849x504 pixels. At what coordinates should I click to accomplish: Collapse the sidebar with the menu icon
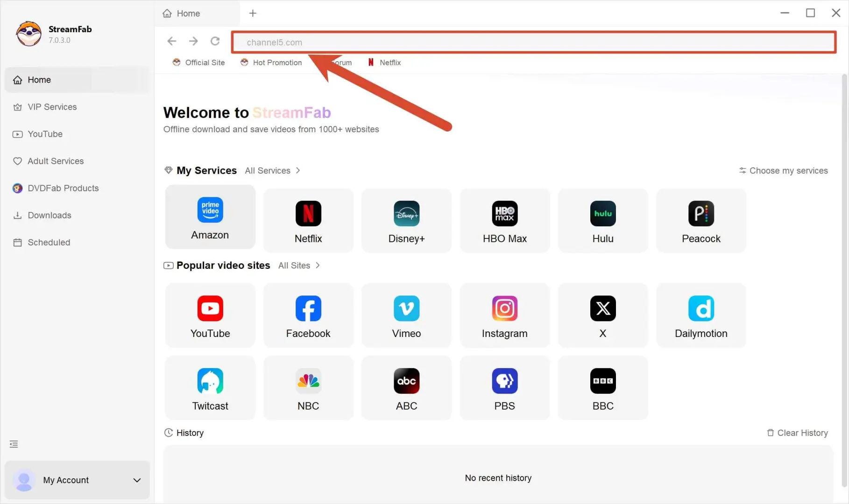[14, 444]
